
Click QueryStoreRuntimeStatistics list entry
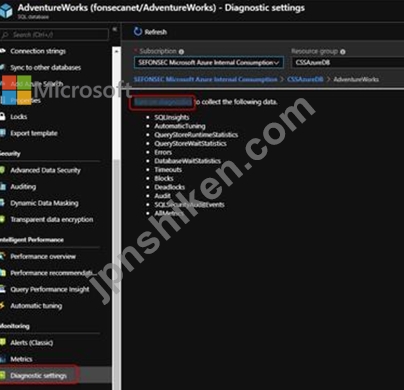click(196, 135)
